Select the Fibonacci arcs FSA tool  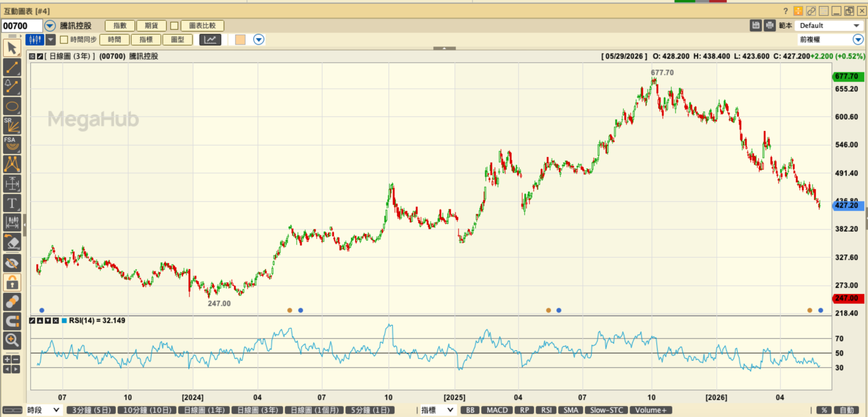12,145
